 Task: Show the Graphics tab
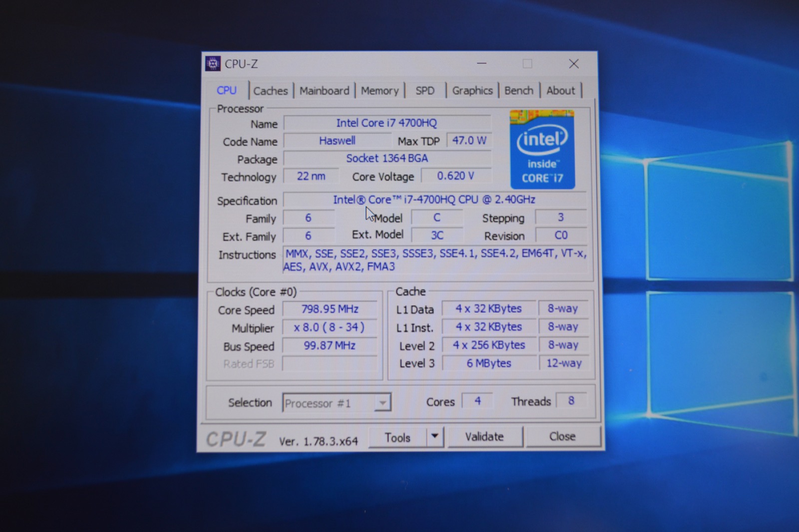(x=472, y=90)
